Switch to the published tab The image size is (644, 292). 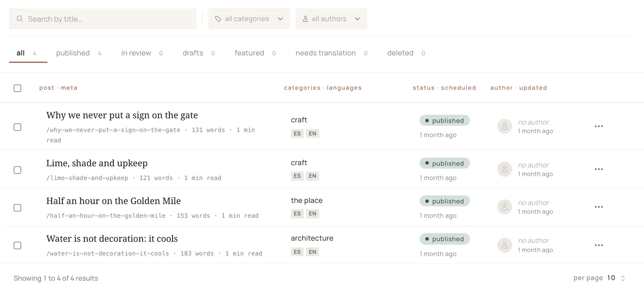[x=79, y=53]
